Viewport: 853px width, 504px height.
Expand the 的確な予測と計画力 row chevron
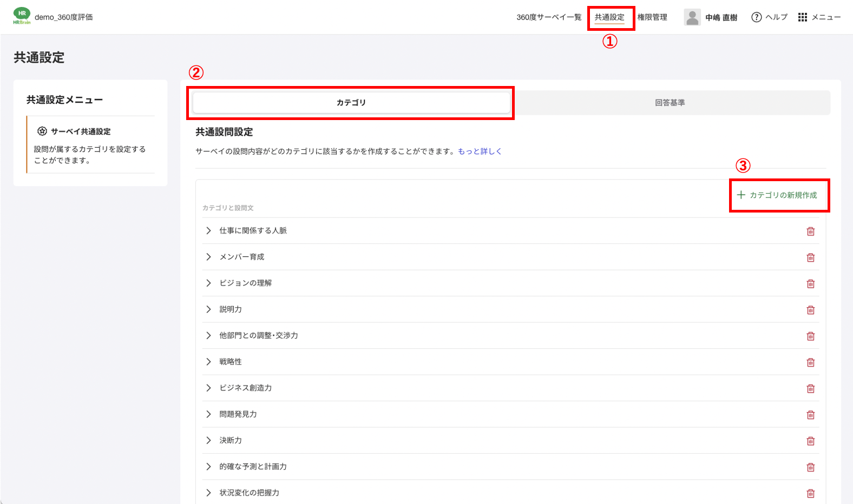(208, 467)
